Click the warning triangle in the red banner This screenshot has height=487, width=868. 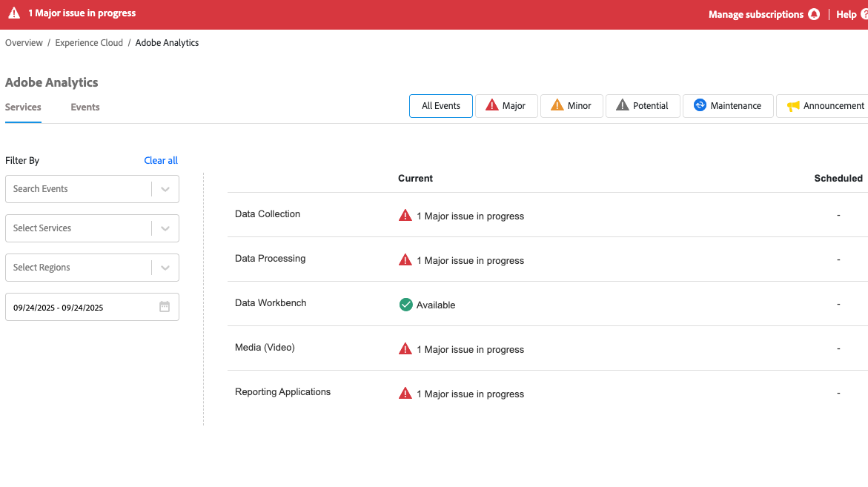click(14, 13)
